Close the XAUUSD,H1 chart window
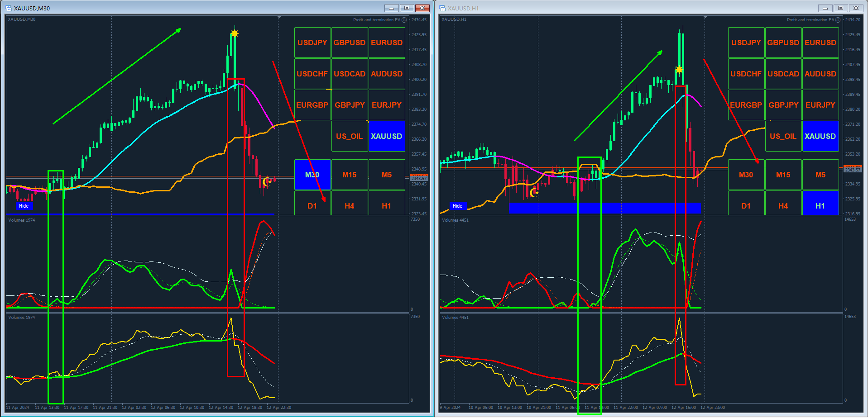This screenshot has height=418, width=868. (x=856, y=8)
